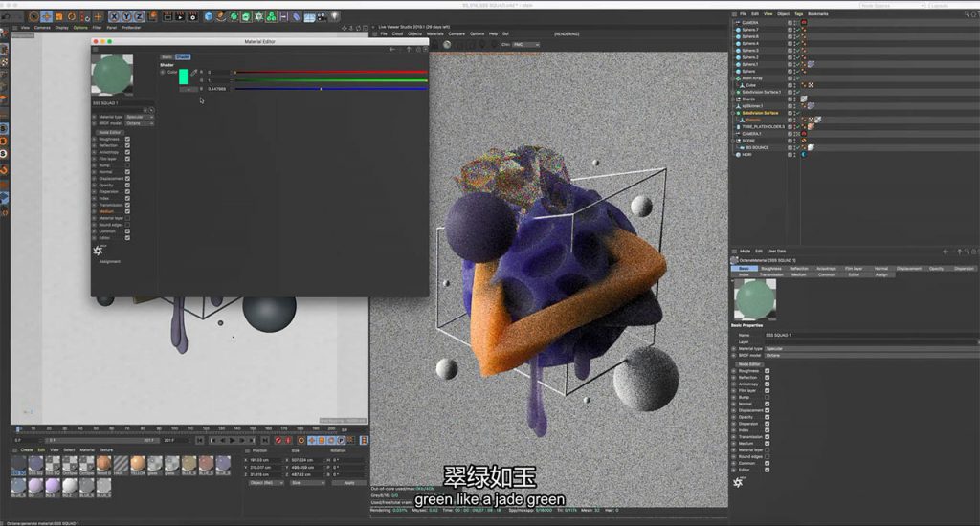Click the green color swatch
Screen dimensions: 980x526
183,77
